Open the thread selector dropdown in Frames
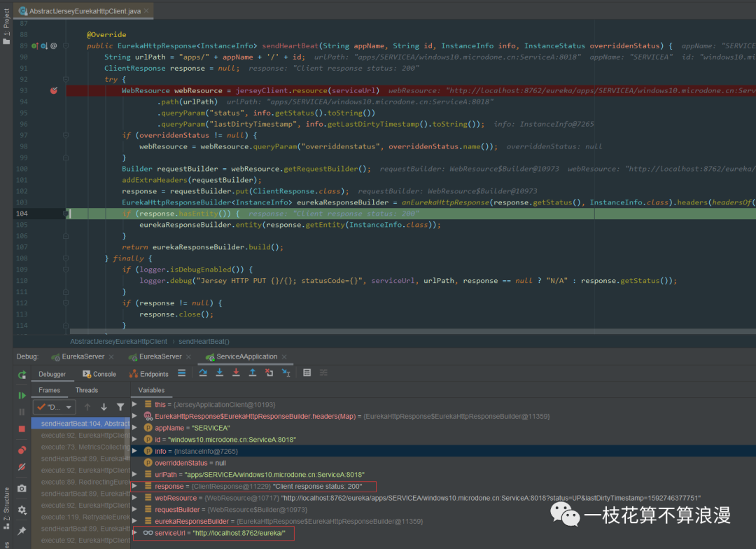The width and height of the screenshot is (756, 549). click(x=55, y=407)
